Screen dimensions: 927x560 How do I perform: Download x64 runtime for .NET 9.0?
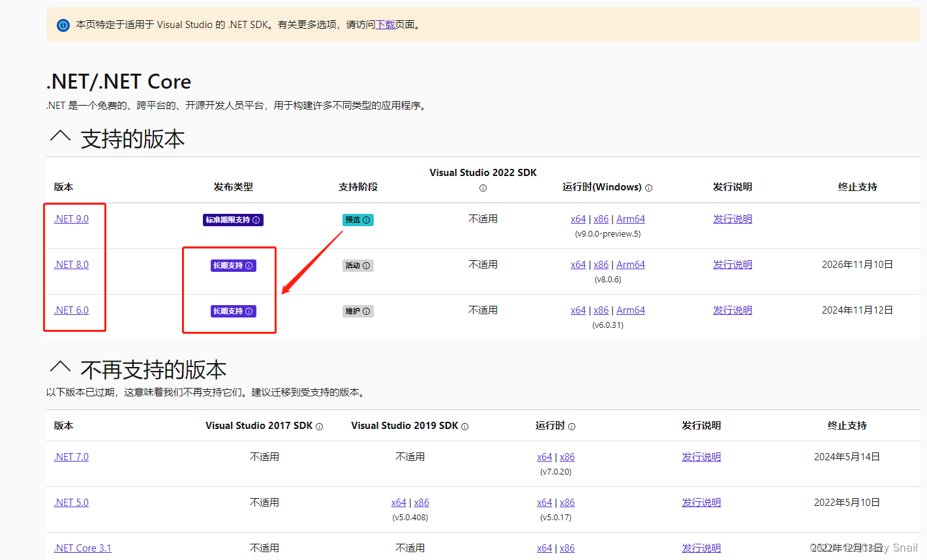(x=578, y=219)
